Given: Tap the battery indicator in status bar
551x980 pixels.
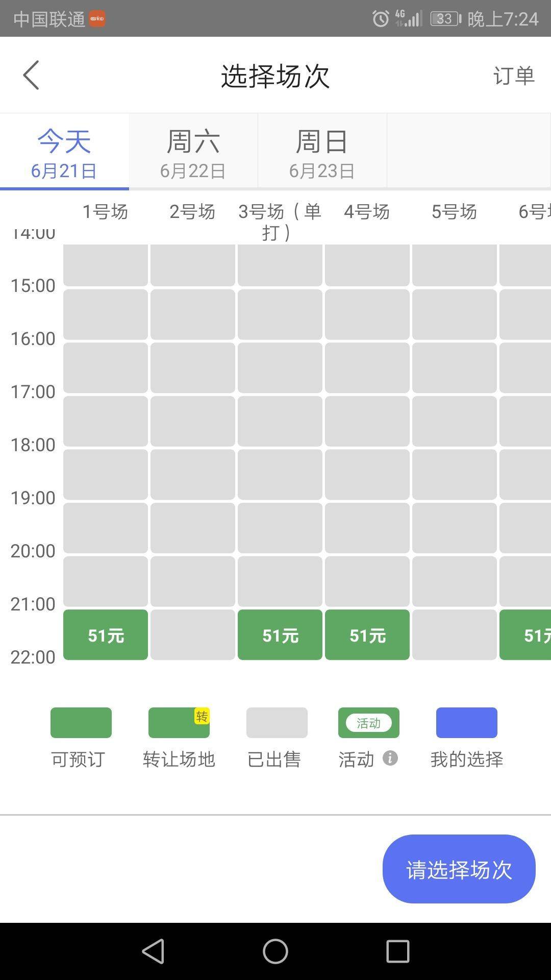Looking at the screenshot, I should tap(445, 19).
